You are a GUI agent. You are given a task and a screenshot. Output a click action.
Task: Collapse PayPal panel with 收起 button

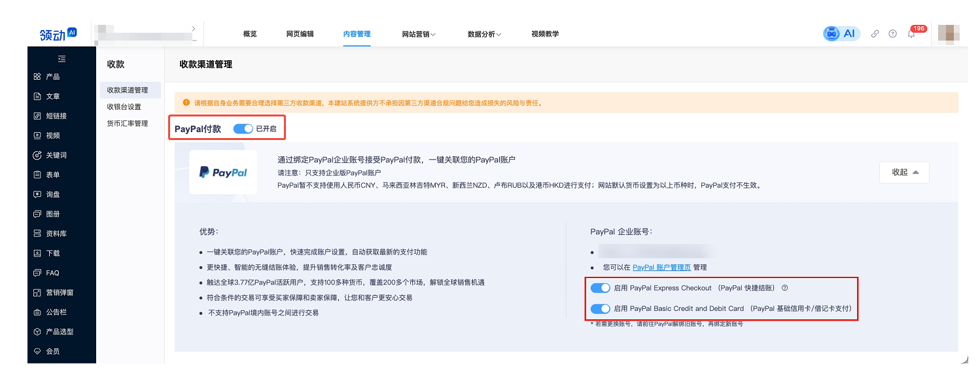click(904, 172)
